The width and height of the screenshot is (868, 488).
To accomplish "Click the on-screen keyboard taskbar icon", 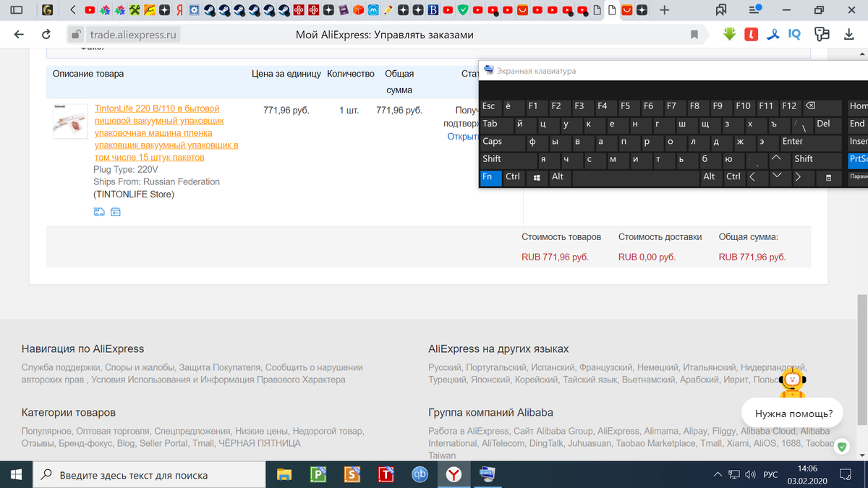I will click(x=487, y=474).
